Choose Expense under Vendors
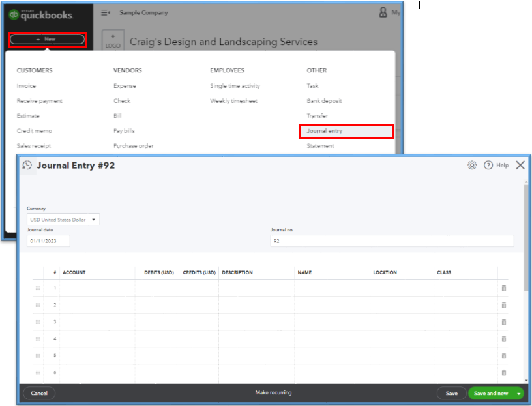This screenshot has height=406, width=532. click(125, 86)
